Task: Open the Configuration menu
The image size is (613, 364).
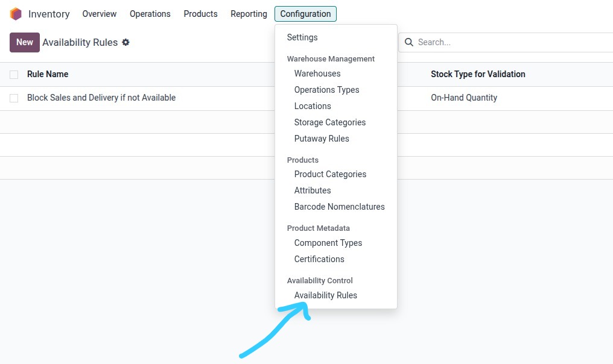Action: pos(305,13)
